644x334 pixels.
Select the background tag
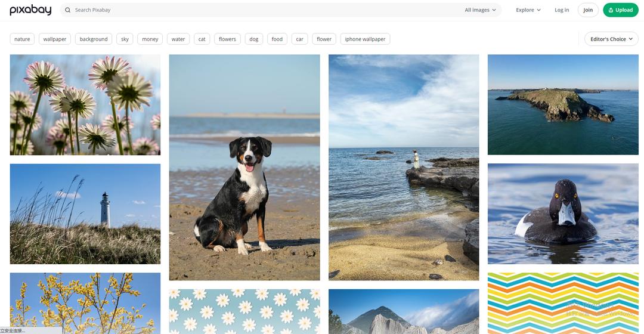[x=94, y=39]
